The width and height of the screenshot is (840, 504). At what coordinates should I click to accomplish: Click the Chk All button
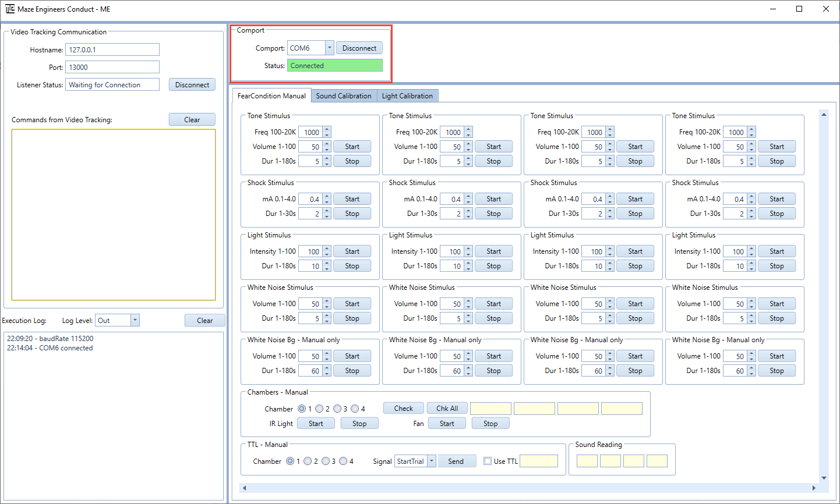tap(447, 408)
